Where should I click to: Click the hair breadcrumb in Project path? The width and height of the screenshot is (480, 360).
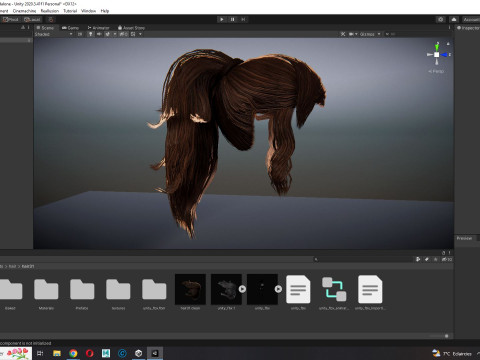[x=12, y=266]
